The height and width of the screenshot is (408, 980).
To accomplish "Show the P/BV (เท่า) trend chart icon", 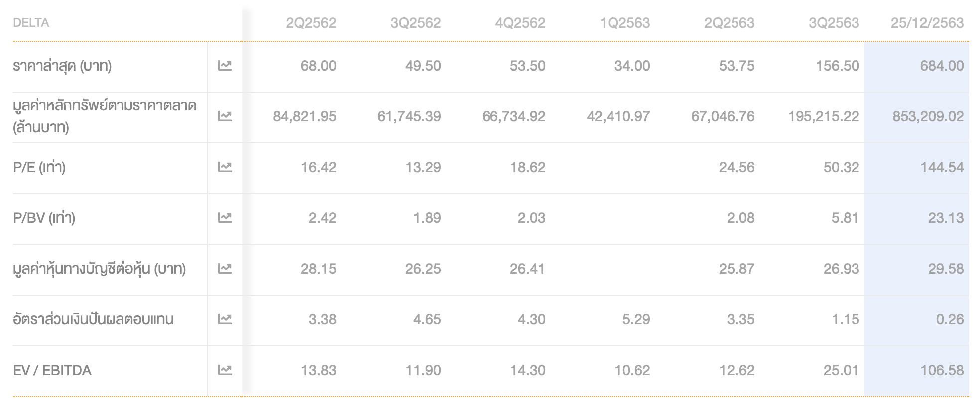I will click(x=225, y=218).
